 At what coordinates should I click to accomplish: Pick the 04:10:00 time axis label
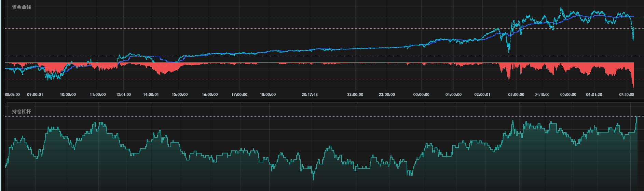coord(542,94)
